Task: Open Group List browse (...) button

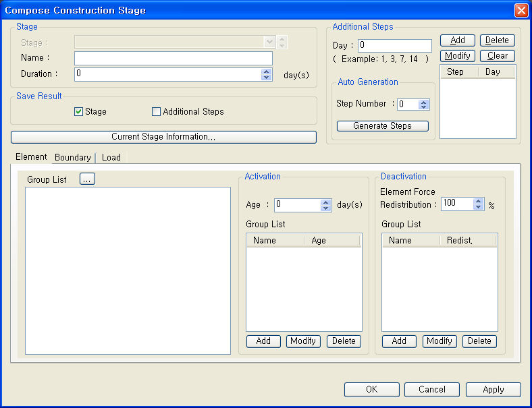Action: pyautogui.click(x=87, y=179)
